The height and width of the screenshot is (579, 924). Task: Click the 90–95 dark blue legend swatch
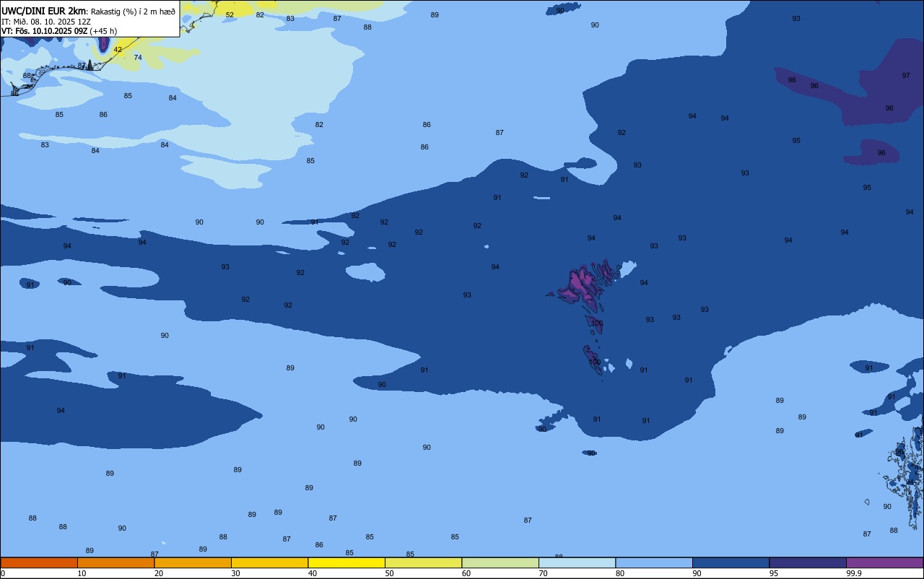click(731, 562)
